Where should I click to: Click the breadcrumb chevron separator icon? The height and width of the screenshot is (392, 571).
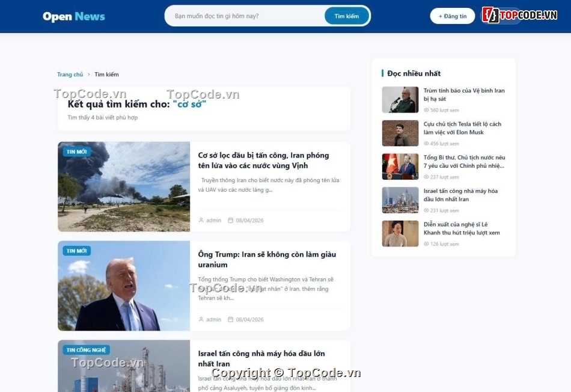pyautogui.click(x=89, y=75)
